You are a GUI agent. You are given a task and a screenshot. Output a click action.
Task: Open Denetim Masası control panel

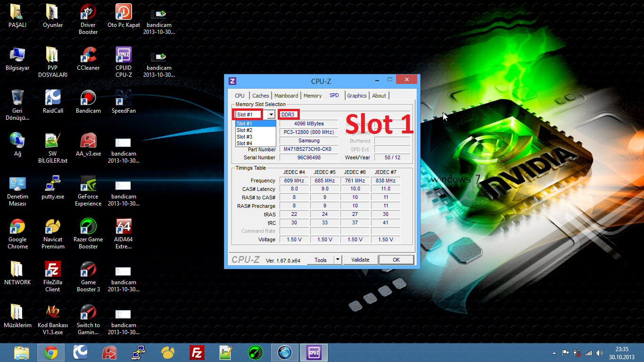click(17, 190)
